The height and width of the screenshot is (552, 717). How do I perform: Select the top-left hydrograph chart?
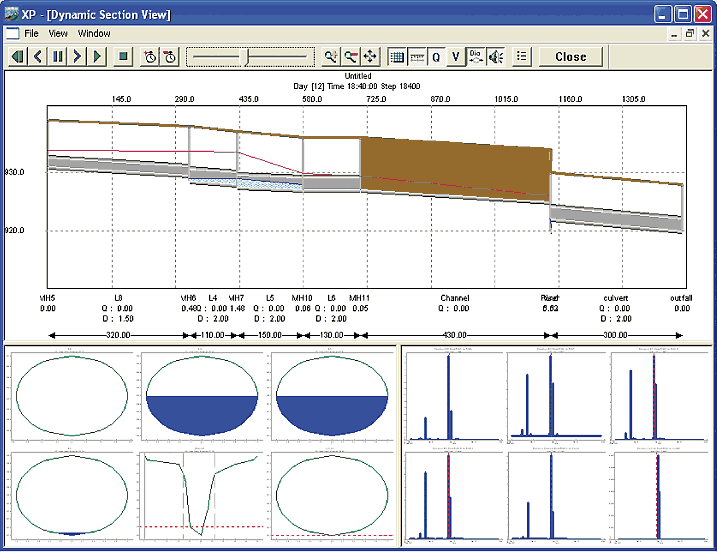click(x=454, y=396)
